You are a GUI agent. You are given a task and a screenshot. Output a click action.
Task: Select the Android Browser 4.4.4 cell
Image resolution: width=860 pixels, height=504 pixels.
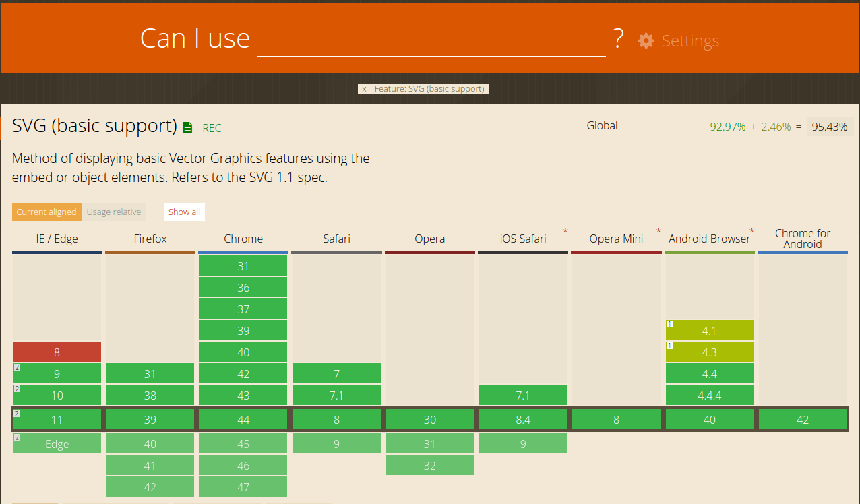710,395
